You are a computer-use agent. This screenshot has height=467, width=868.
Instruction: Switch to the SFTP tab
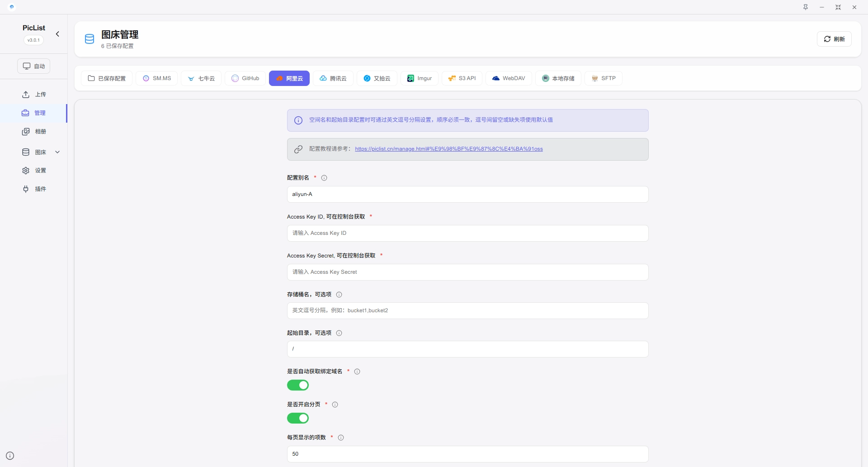(x=604, y=78)
